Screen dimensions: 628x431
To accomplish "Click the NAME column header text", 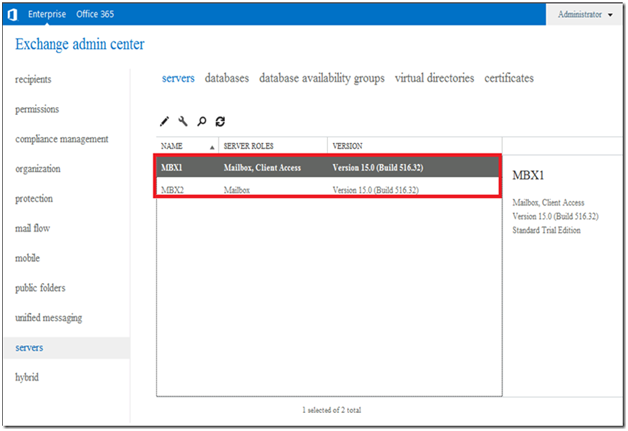I will coord(172,146).
